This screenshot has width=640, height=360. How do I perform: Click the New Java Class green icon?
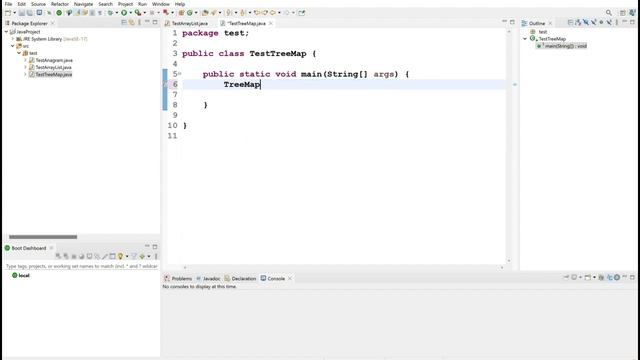click(x=189, y=13)
